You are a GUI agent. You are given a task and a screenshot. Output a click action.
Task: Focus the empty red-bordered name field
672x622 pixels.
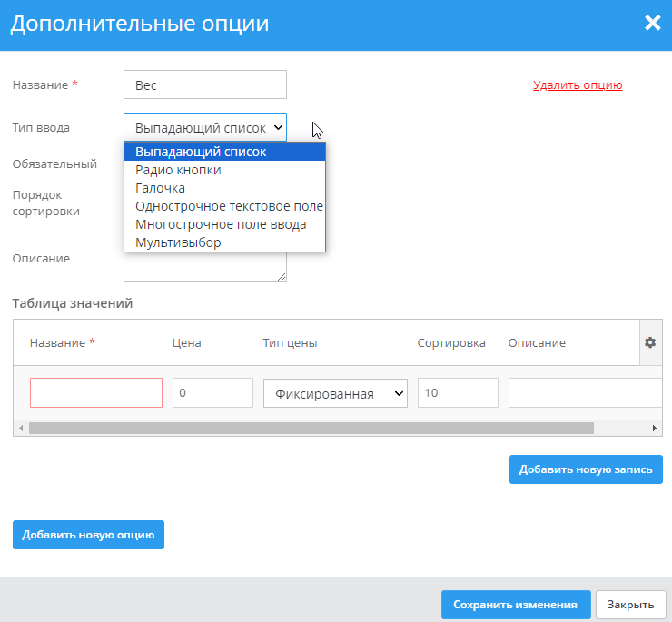tap(96, 393)
